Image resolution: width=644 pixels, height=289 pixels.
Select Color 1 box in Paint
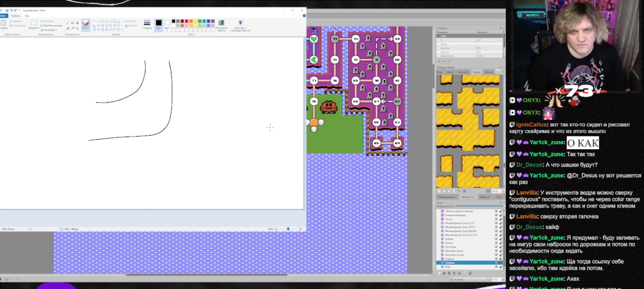(x=159, y=25)
